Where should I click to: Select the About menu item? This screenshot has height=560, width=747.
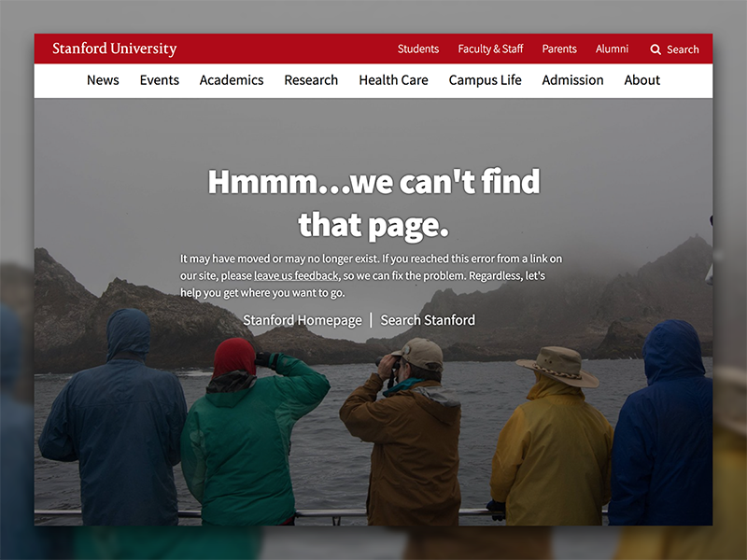pyautogui.click(x=642, y=80)
